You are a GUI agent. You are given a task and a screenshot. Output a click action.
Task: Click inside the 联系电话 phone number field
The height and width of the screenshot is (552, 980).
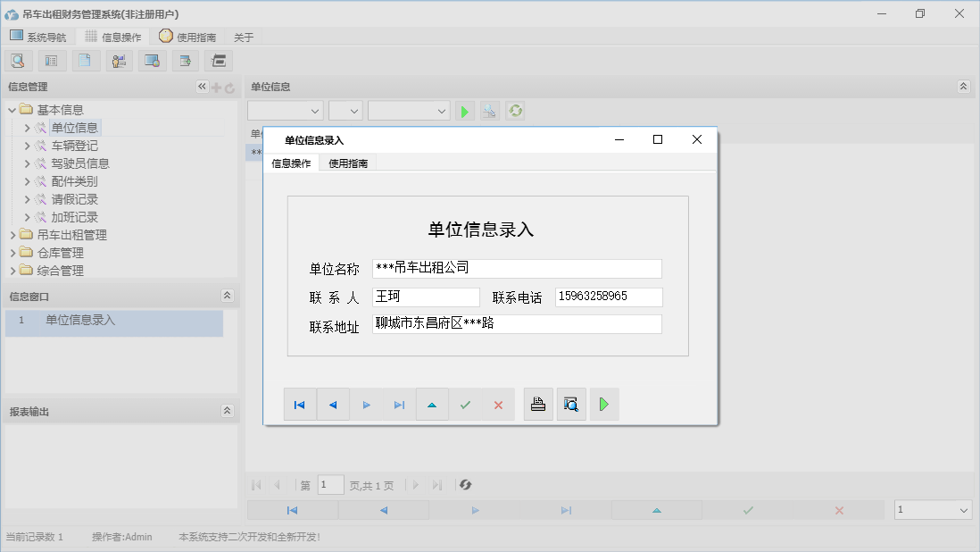(x=608, y=297)
